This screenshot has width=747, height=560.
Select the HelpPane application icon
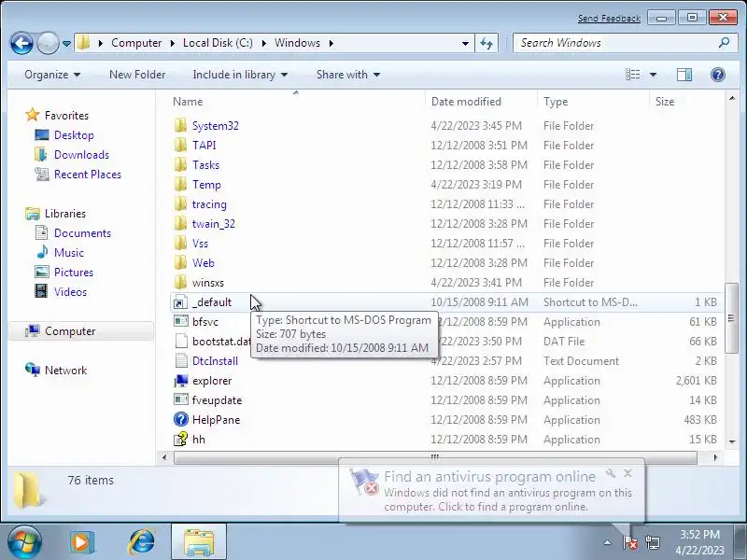point(180,419)
